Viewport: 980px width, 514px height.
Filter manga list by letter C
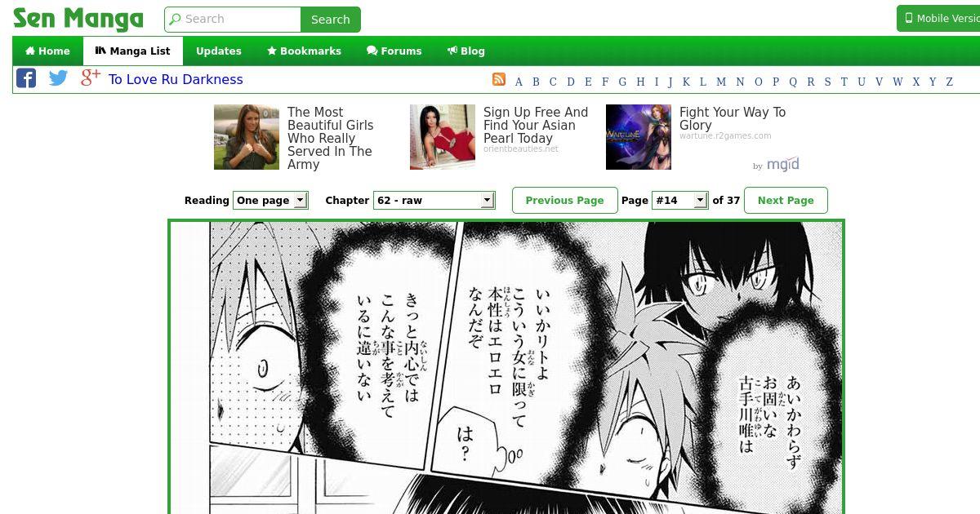[553, 82]
